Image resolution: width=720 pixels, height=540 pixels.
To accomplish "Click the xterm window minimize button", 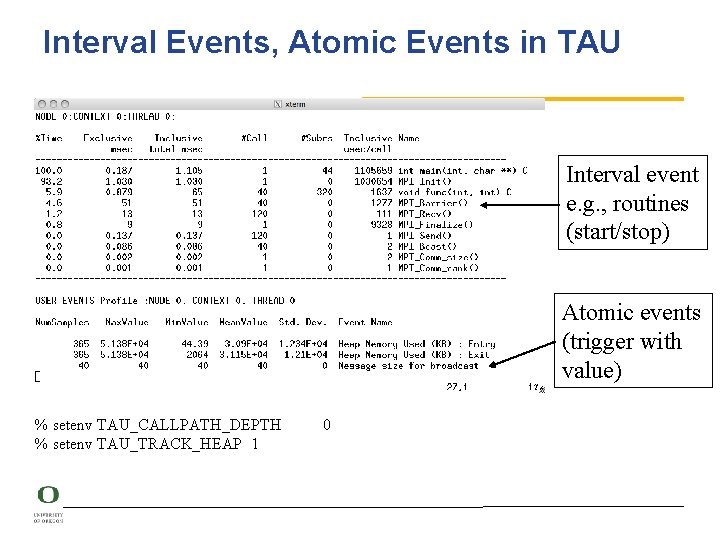I will [53, 104].
